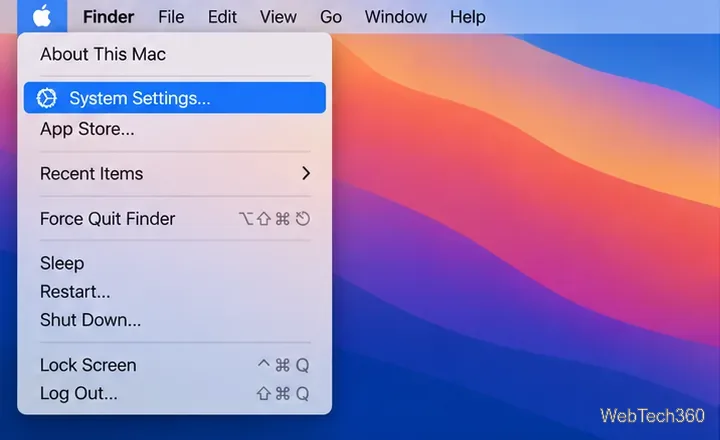Open the Apple menu icon
720x440 pixels.
tap(42, 17)
